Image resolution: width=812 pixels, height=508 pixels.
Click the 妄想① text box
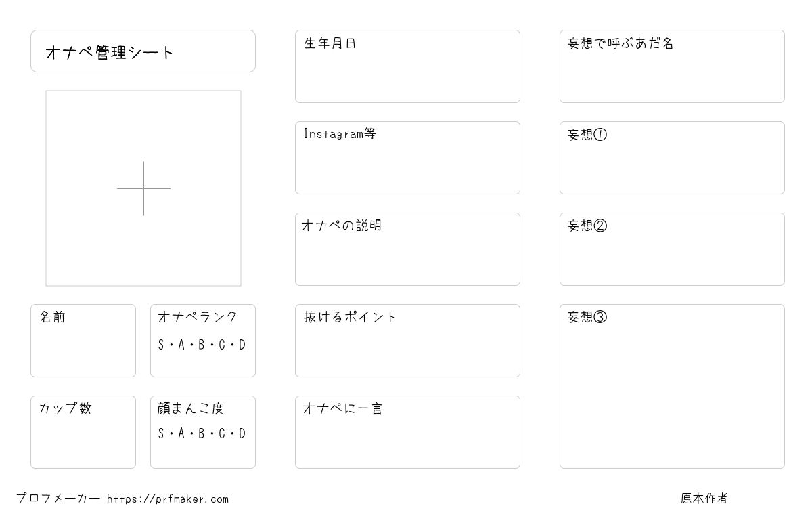click(672, 158)
